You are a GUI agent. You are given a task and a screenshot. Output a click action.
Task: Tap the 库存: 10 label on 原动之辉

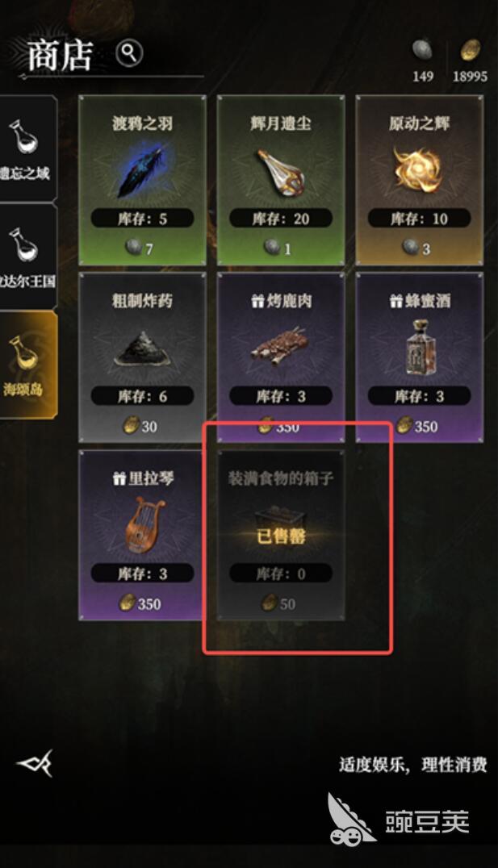point(420,219)
